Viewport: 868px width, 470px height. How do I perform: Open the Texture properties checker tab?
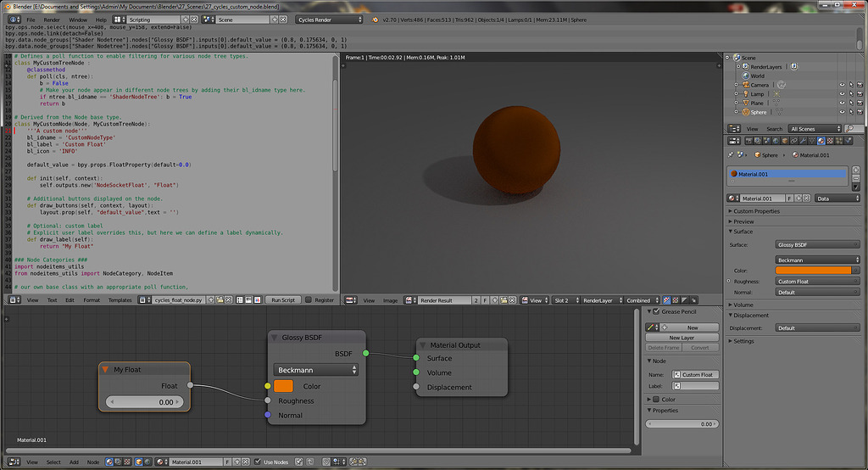click(x=830, y=141)
